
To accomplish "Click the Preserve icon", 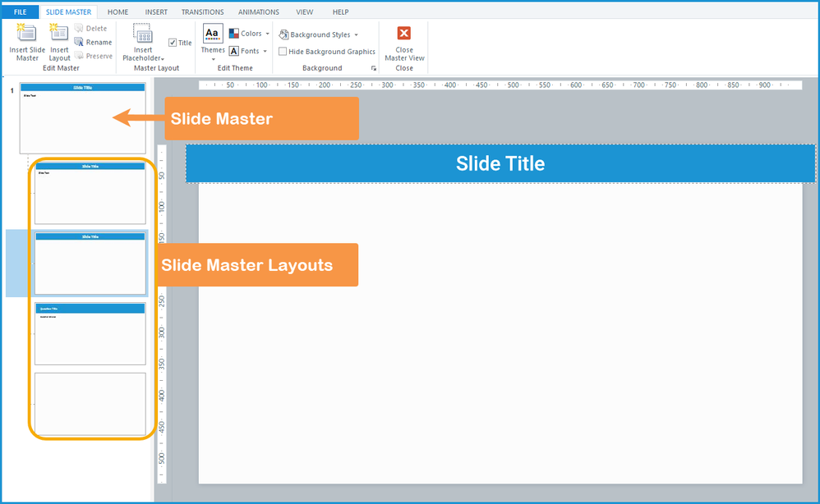I will (79, 55).
